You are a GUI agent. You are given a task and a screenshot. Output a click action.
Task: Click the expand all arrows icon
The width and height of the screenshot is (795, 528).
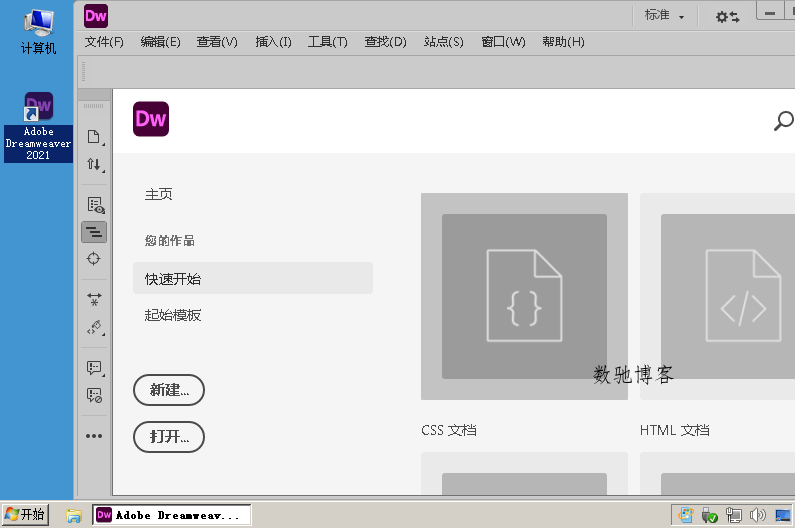94,299
